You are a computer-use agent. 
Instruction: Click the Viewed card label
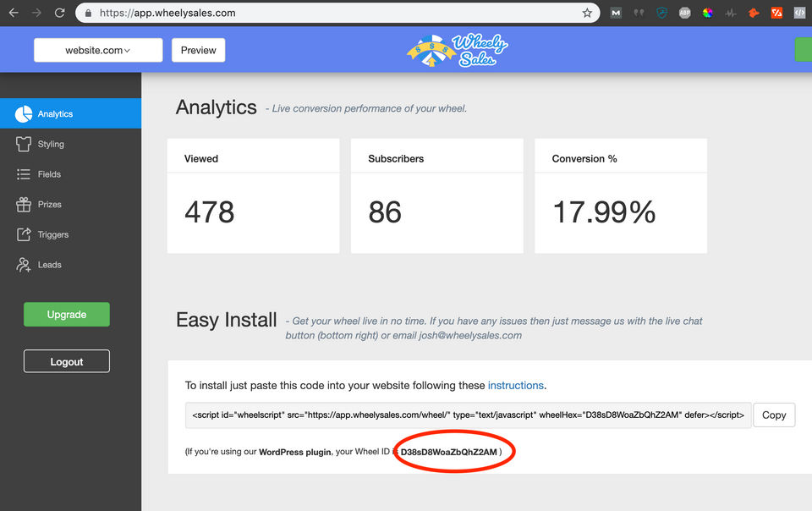(x=201, y=159)
